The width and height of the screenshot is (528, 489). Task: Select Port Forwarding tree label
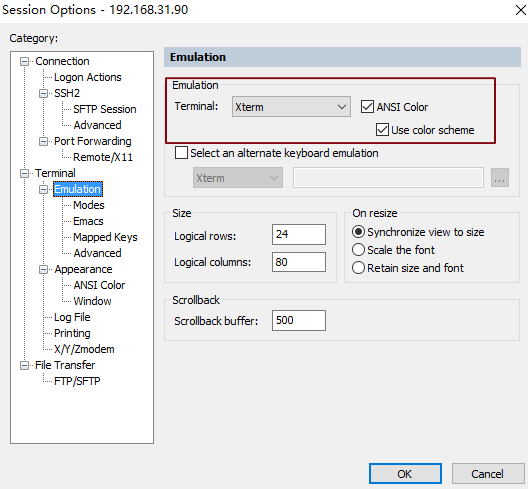(93, 141)
